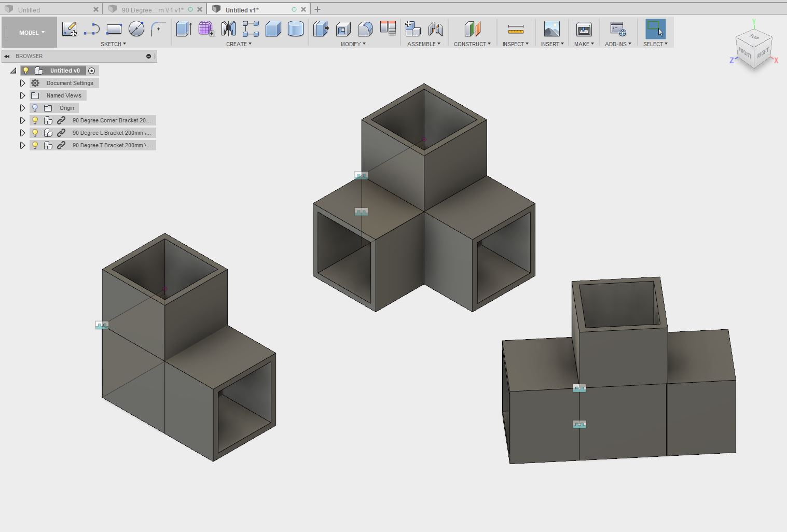Open the ASSEMBLE menu
Image resolution: width=787 pixels, height=532 pixels.
point(424,44)
